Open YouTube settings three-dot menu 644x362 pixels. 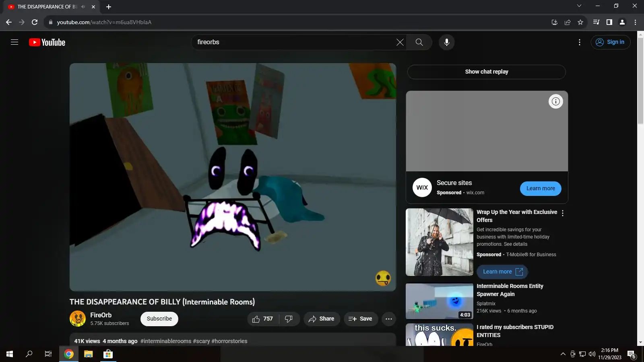click(579, 42)
